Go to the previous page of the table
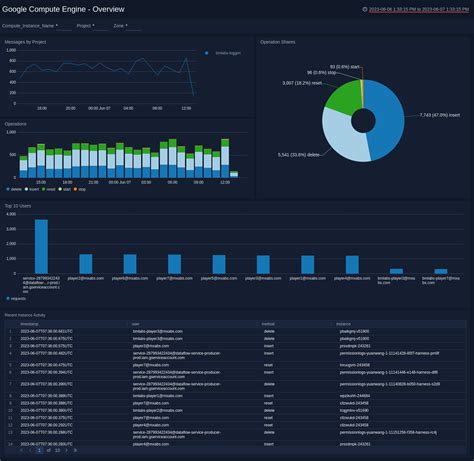 point(30,450)
